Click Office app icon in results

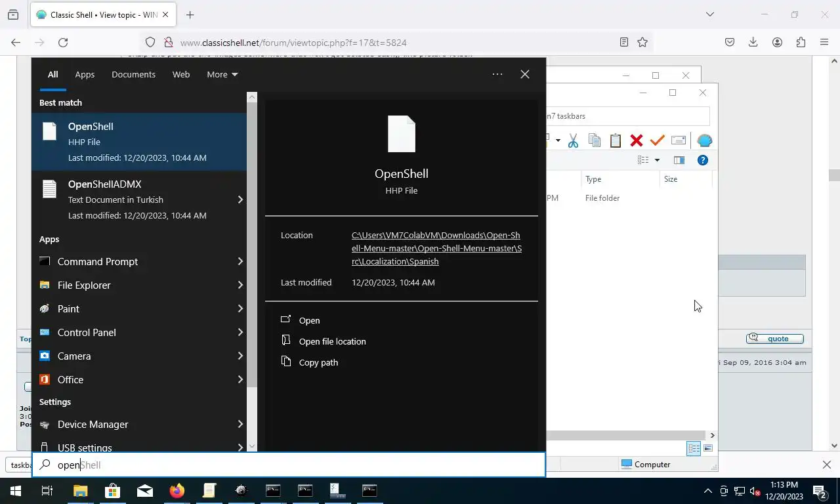(45, 379)
